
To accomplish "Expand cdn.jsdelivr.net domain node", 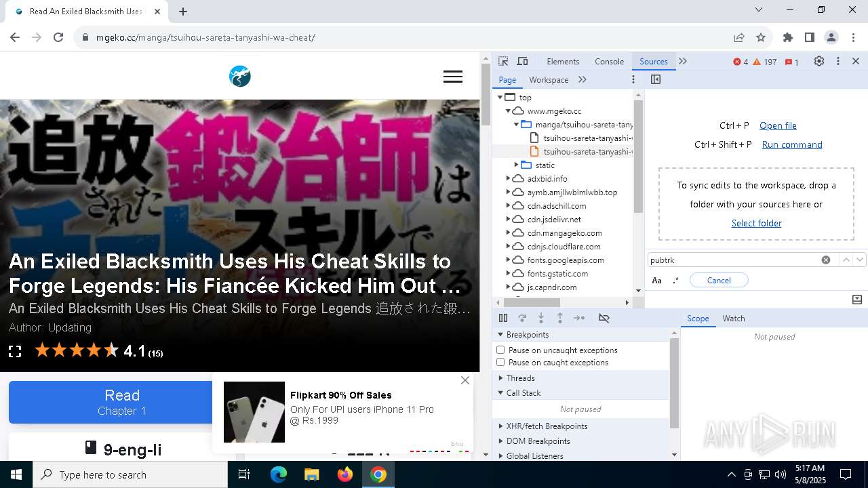I will click(508, 219).
